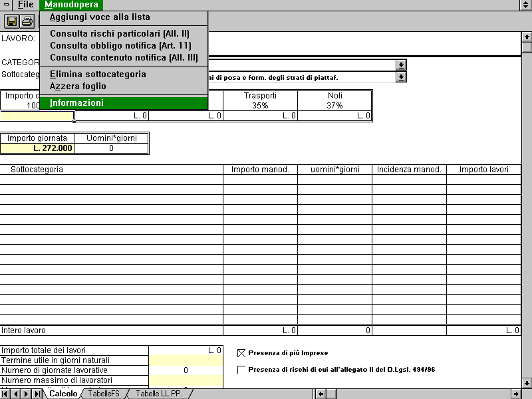
Task: Click the Importo totale dei lavori label
Action: pyautogui.click(x=43, y=350)
